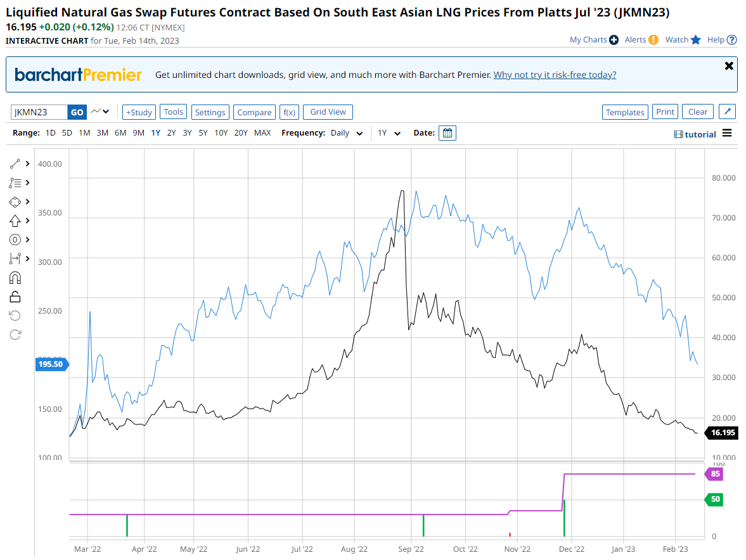Open the Tools menu
The width and height of the screenshot is (746, 560).
(173, 112)
